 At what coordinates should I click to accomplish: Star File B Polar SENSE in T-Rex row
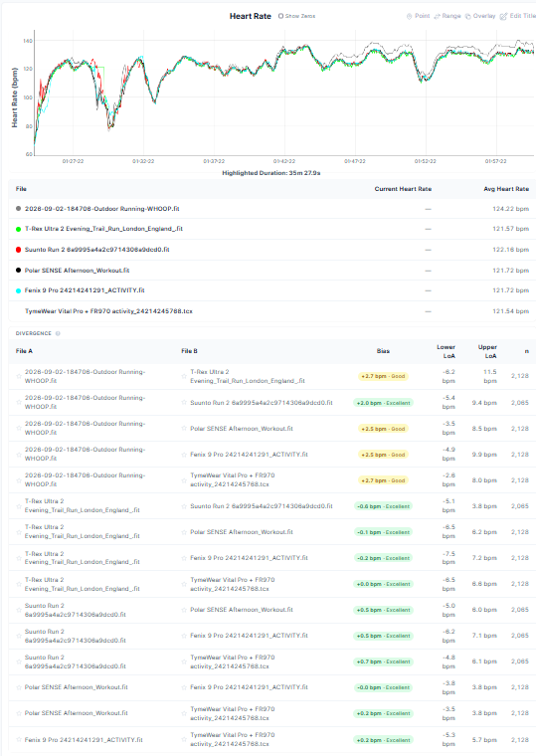click(184, 532)
